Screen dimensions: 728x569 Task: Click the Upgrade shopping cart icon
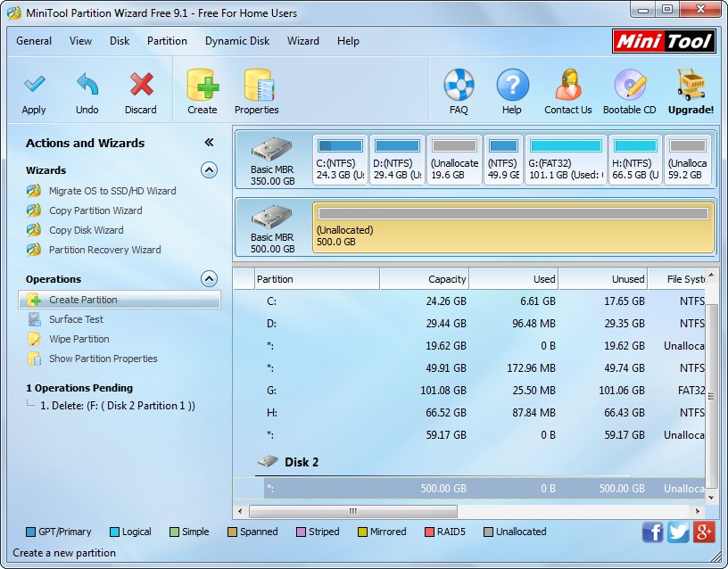click(x=691, y=85)
